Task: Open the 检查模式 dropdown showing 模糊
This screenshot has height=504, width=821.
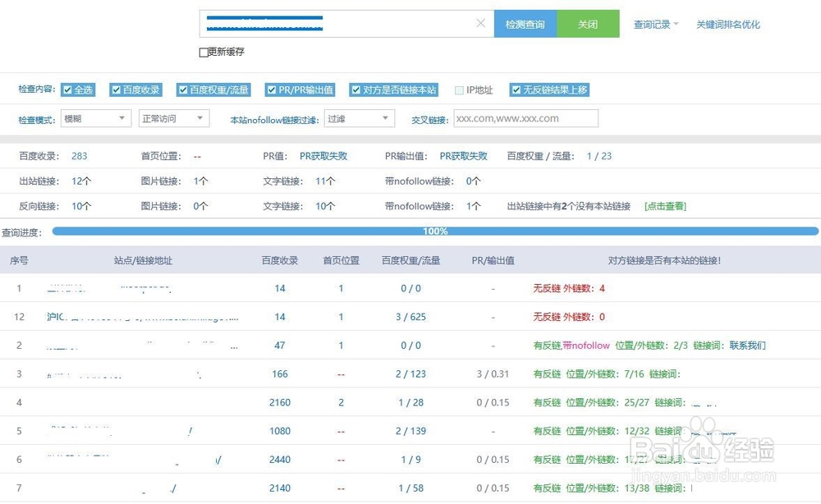Action: [x=95, y=118]
